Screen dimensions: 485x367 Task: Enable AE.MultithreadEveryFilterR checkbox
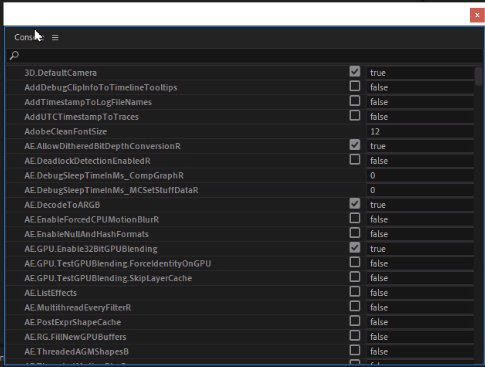(x=355, y=306)
